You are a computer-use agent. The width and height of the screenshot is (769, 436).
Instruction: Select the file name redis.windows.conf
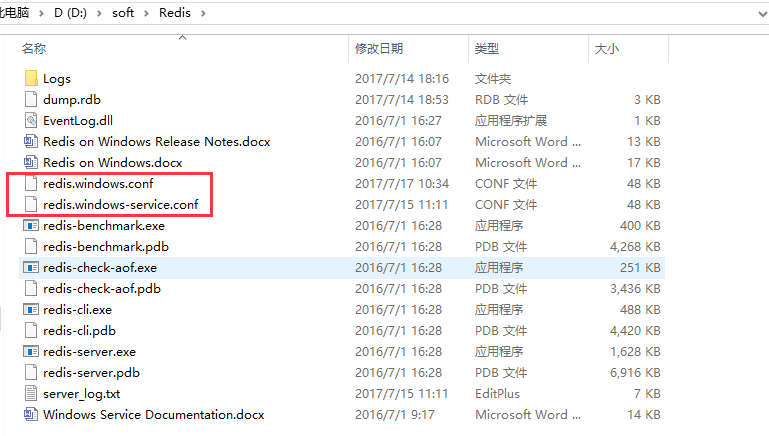pos(98,183)
